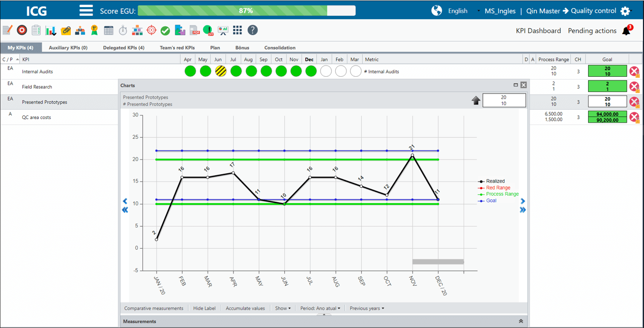
Task: Toggle the striped June circle for Internal Audits
Action: [220, 71]
